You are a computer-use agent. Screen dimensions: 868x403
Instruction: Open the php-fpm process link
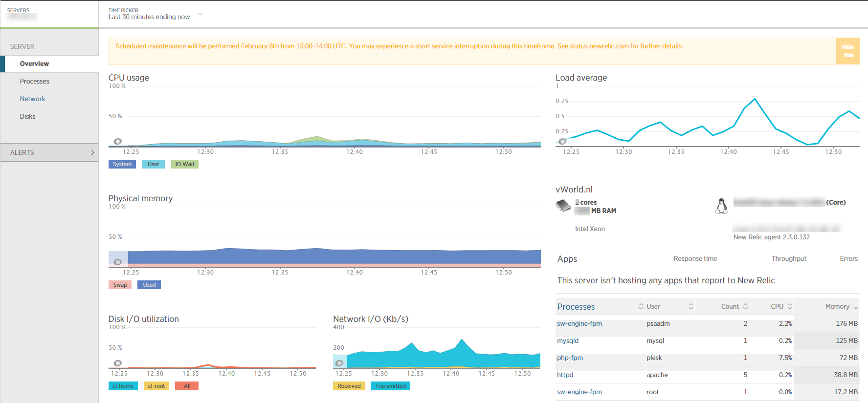point(570,358)
